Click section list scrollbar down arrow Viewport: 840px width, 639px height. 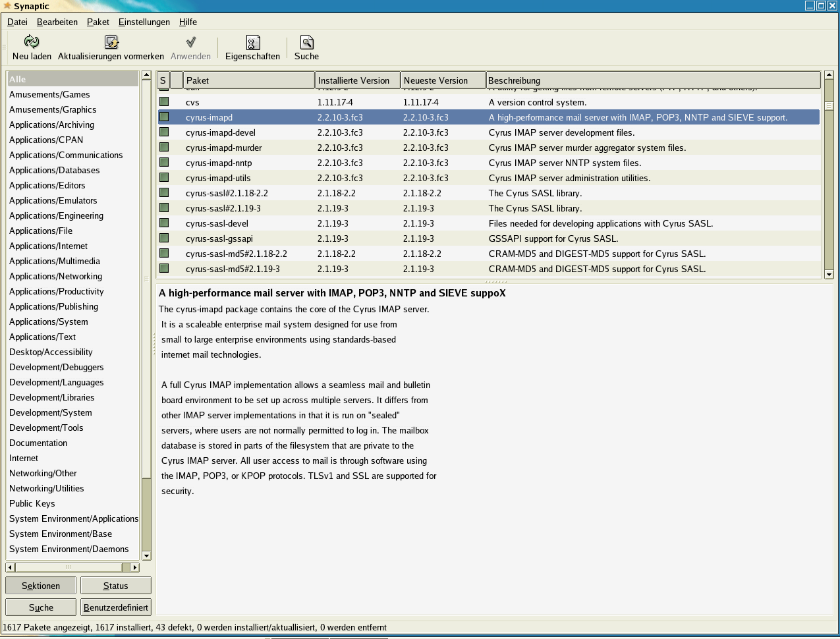[x=146, y=555]
